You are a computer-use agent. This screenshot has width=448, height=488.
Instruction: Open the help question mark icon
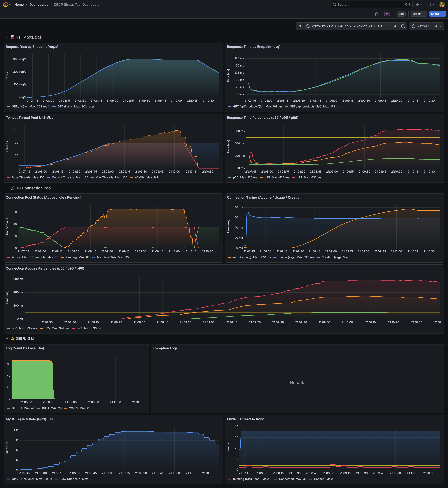[x=432, y=4]
